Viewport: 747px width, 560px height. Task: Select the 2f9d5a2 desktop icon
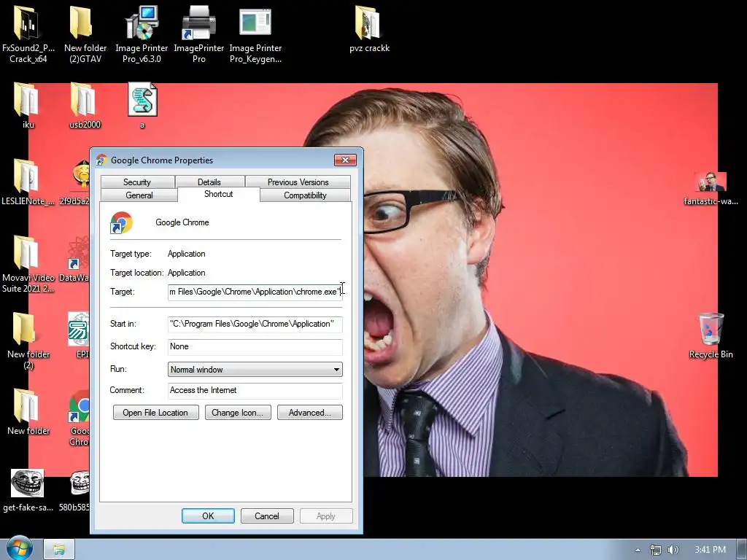tap(76, 182)
